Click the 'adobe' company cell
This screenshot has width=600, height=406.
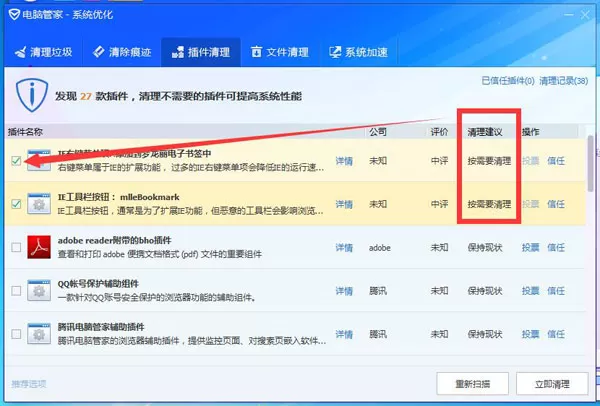380,248
